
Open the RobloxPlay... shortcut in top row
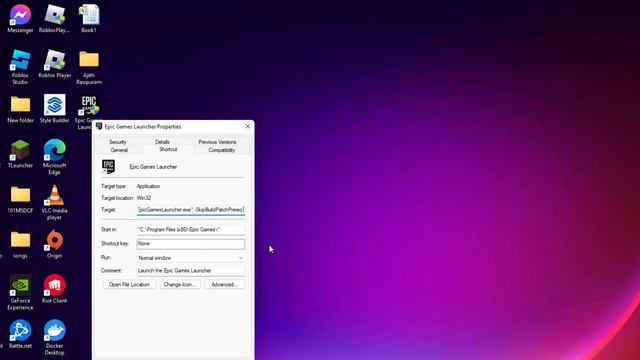click(54, 18)
